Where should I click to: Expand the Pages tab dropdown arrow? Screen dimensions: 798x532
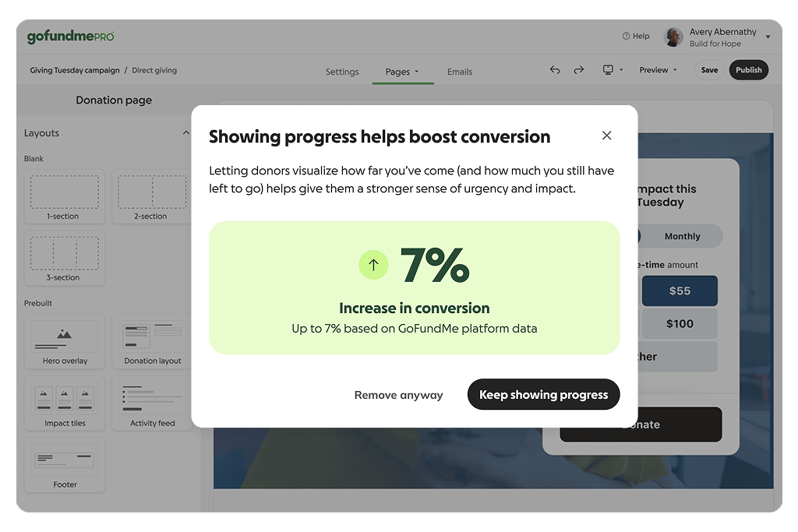tap(417, 72)
